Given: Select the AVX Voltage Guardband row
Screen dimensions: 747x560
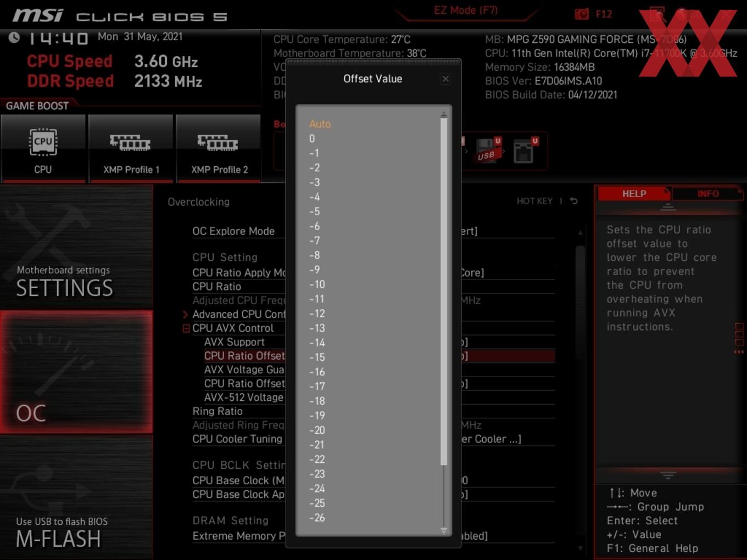Looking at the screenshot, I should [x=379, y=370].
